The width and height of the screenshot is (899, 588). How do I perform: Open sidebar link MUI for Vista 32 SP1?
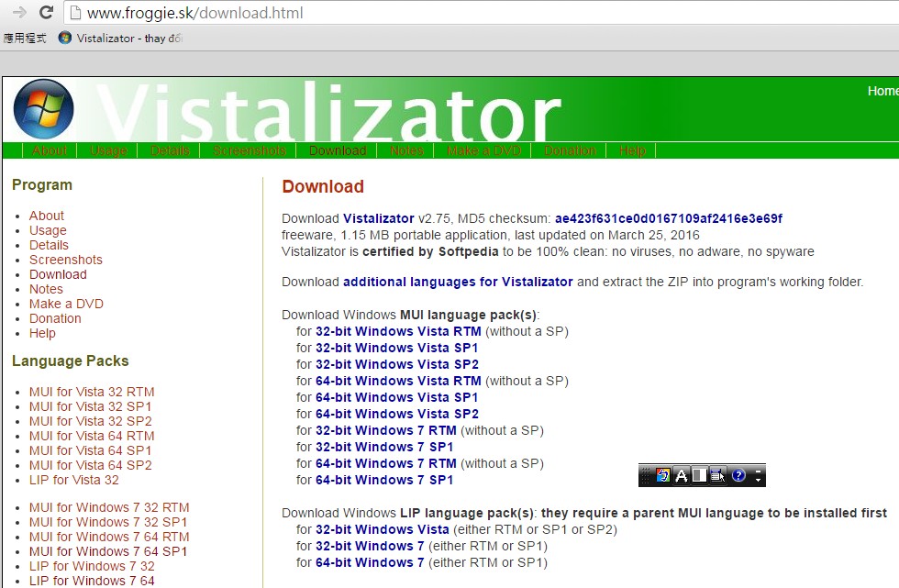point(91,407)
